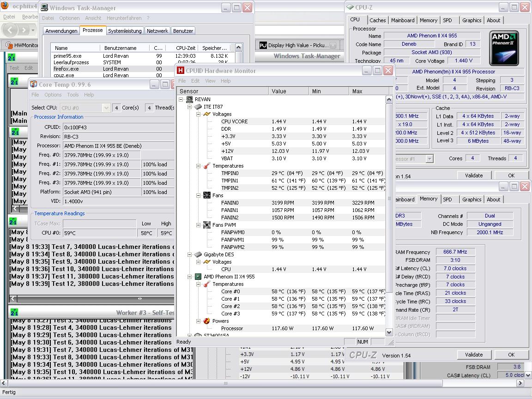The height and width of the screenshot is (399, 532).
Task: Open the Processor selection dropdown in CPU-Z
Action: click(x=429, y=159)
